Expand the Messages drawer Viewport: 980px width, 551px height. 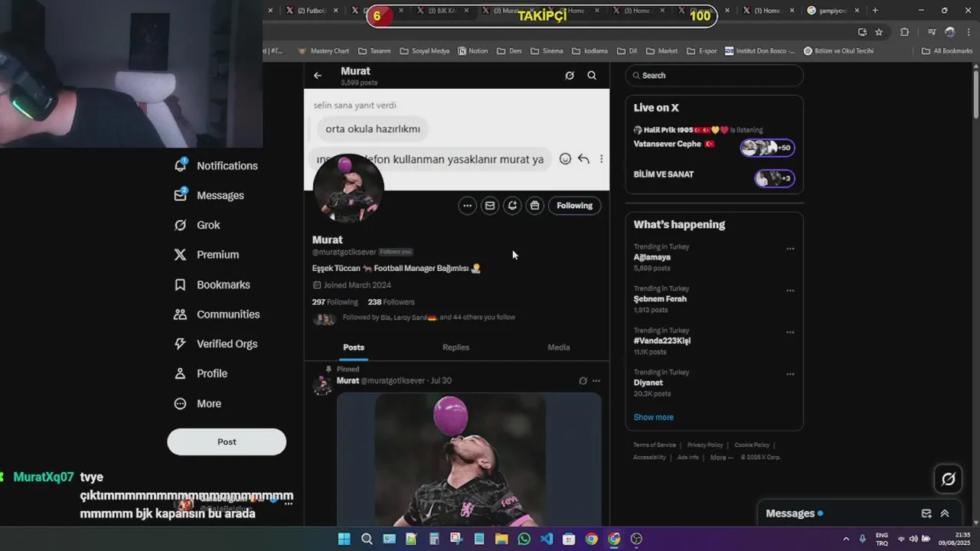click(x=945, y=514)
